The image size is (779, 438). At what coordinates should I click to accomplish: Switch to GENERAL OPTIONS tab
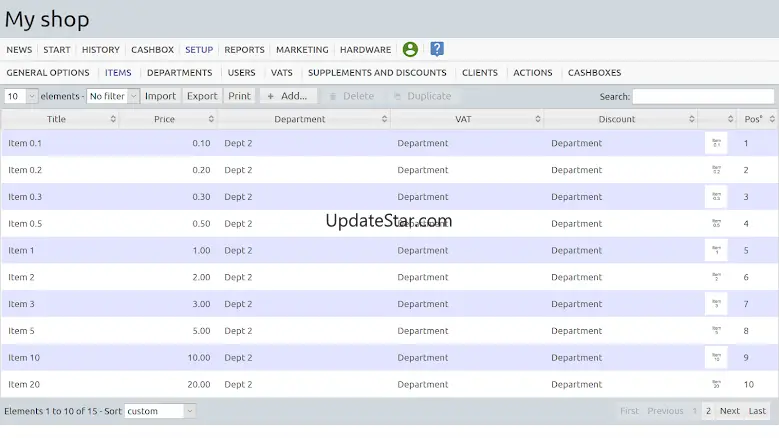click(48, 73)
